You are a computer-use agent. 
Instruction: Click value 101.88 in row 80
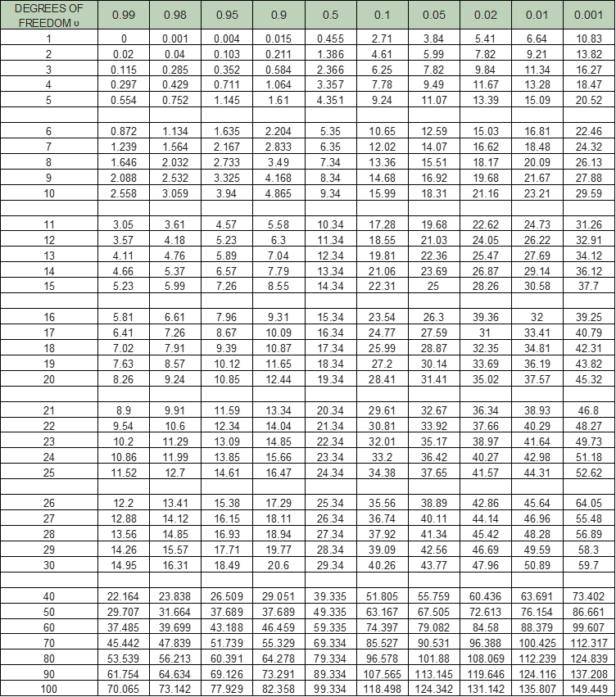click(434, 659)
